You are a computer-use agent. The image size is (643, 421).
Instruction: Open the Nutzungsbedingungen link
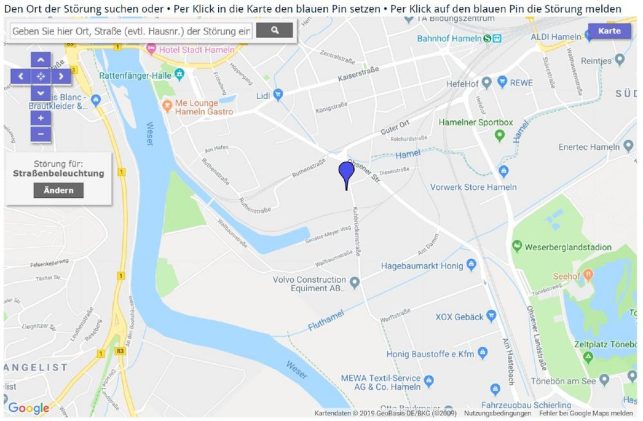[497, 414]
